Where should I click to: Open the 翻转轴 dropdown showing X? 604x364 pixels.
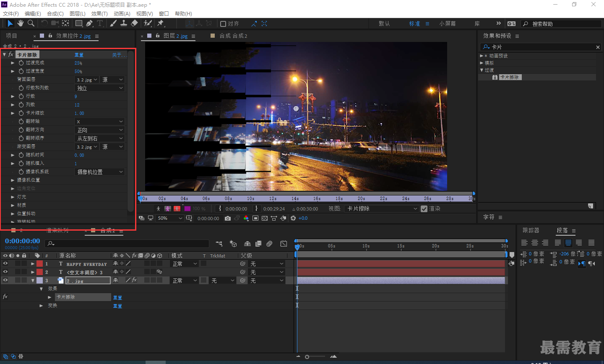click(100, 122)
